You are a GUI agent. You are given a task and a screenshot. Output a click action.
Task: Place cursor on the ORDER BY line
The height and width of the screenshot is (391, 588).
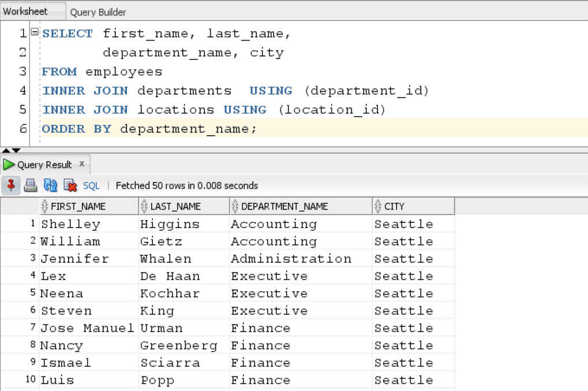[x=144, y=128]
